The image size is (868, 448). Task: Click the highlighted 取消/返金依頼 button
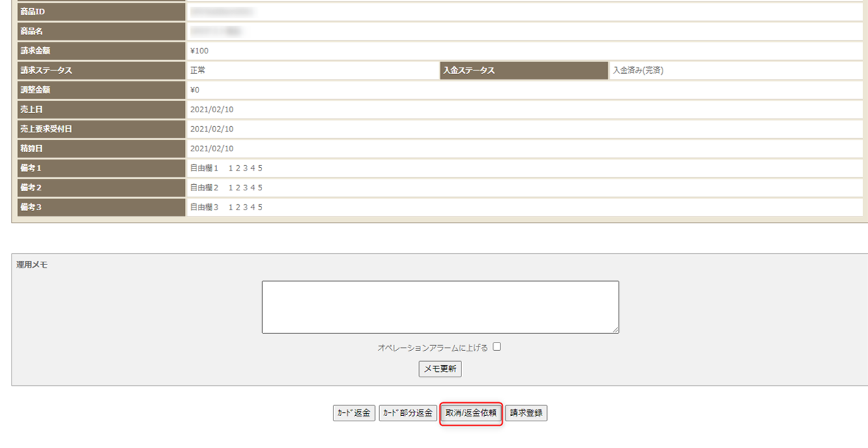(x=471, y=413)
